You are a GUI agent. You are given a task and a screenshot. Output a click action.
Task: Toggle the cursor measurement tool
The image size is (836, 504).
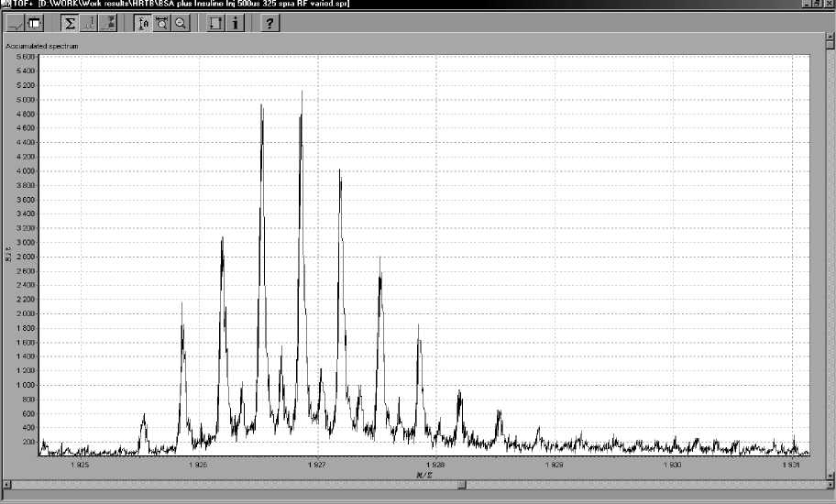(144, 23)
